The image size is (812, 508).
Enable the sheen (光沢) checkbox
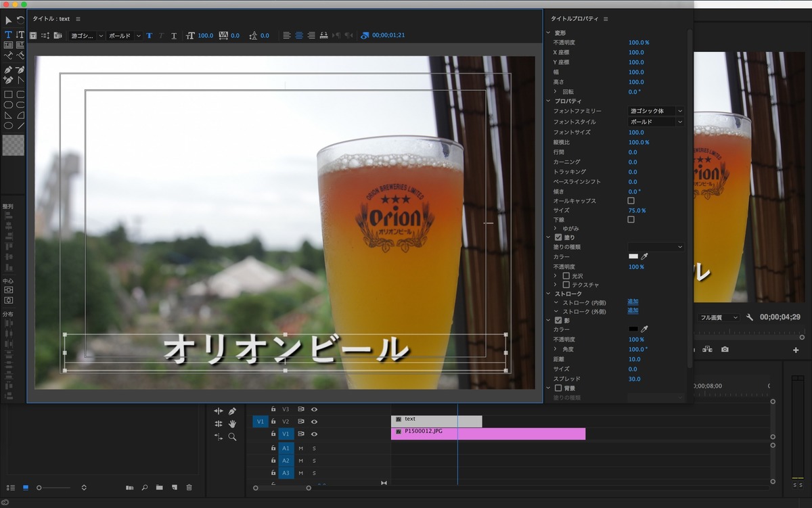tap(566, 276)
